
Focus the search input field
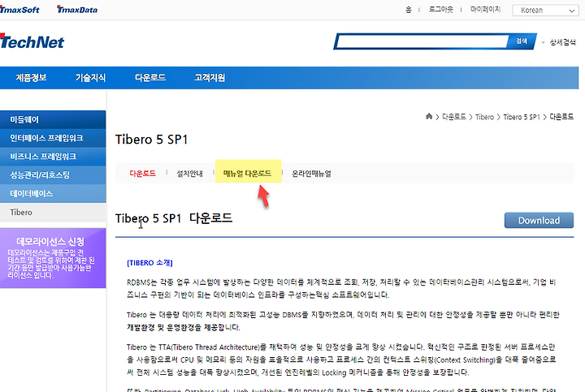[422, 41]
